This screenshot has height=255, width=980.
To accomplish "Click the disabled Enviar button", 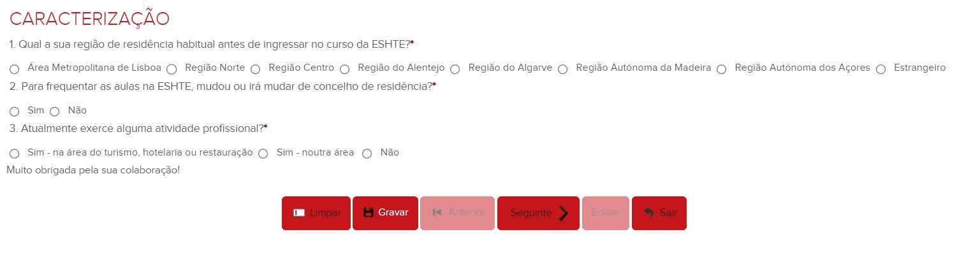I will pyautogui.click(x=605, y=213).
